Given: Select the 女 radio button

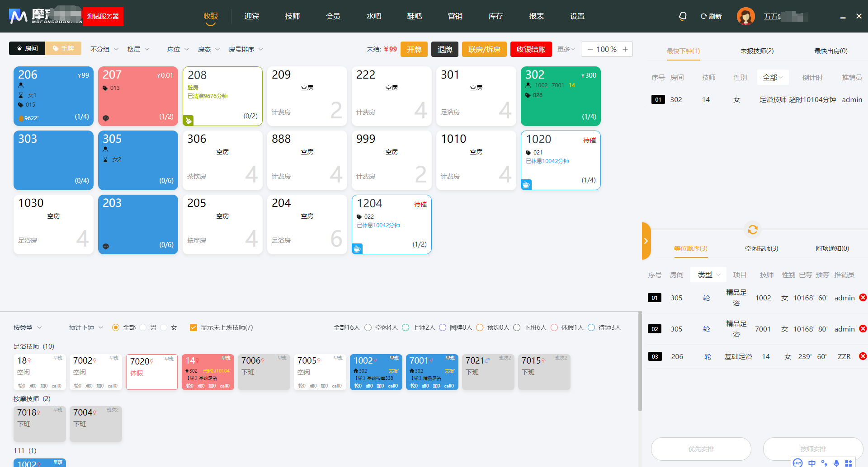Looking at the screenshot, I should coord(164,327).
